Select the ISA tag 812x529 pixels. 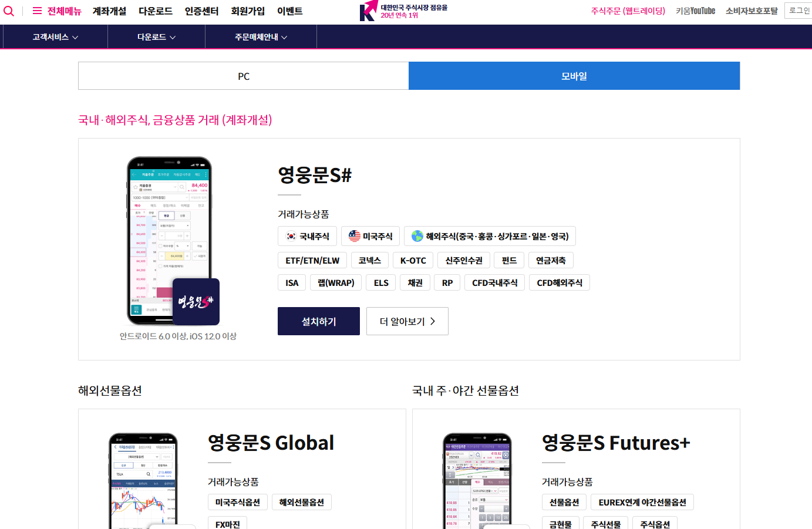tap(292, 282)
